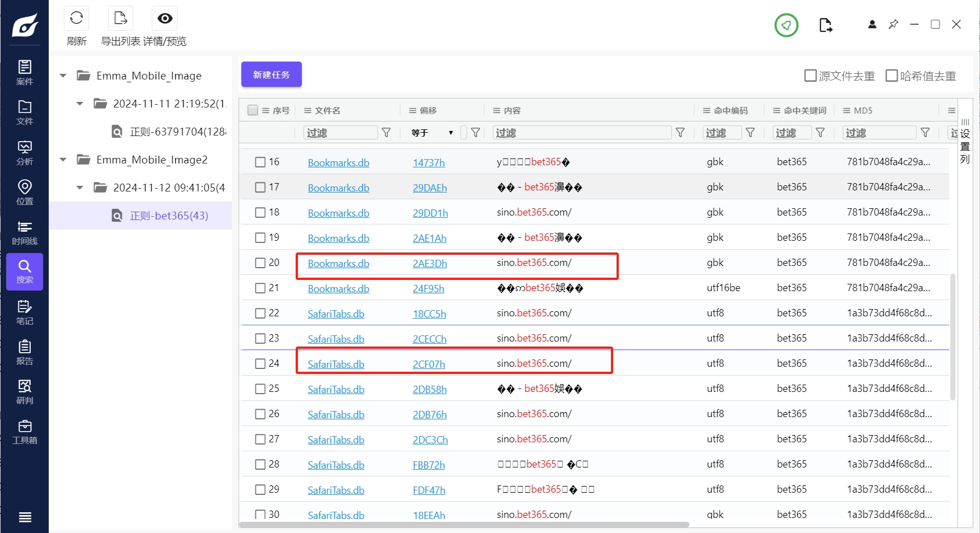The height and width of the screenshot is (533, 980).
Task: Open Bookmarks.db link in row 16
Action: (338, 162)
